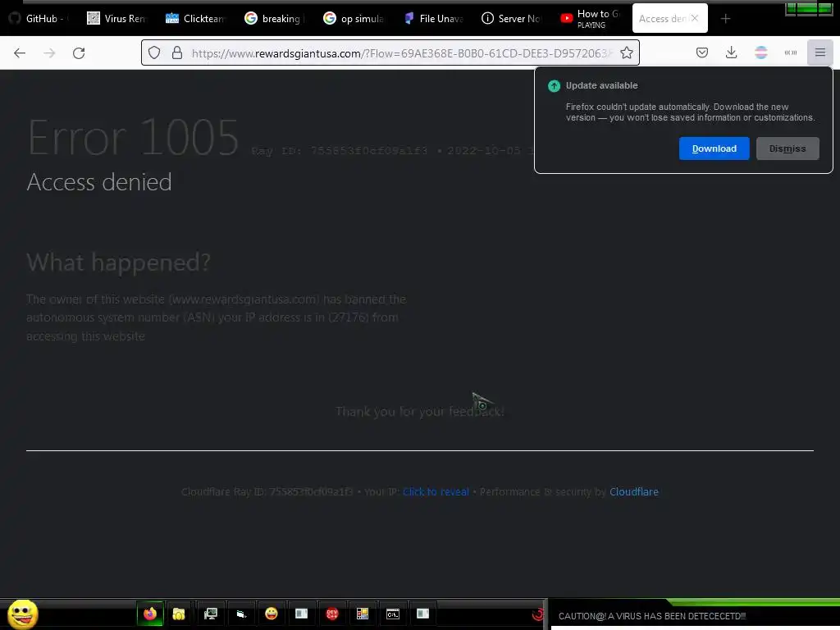Go back to the previous page
The image size is (840, 630).
pyautogui.click(x=20, y=53)
